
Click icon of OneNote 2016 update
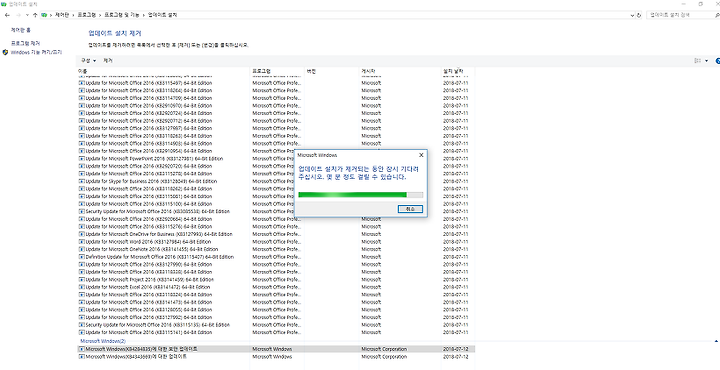tap(82, 249)
